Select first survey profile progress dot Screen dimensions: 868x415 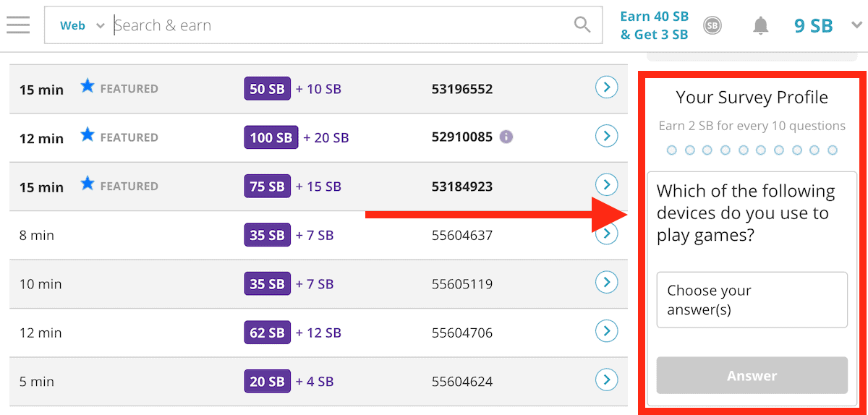pos(672,150)
